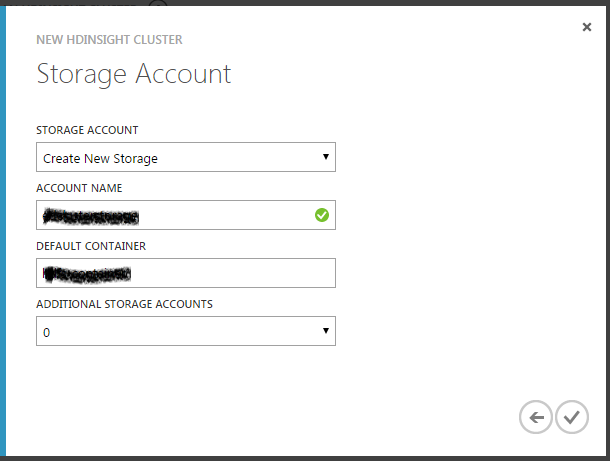Click the DEFAULT CONTAINER field label

91,246
